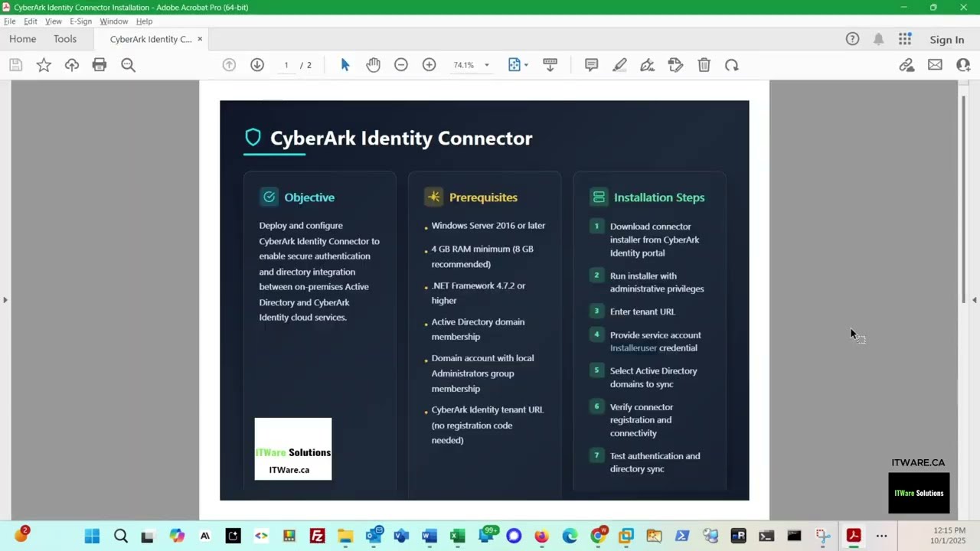Click the share with others icon
This screenshot has height=551, width=980.
point(963,65)
